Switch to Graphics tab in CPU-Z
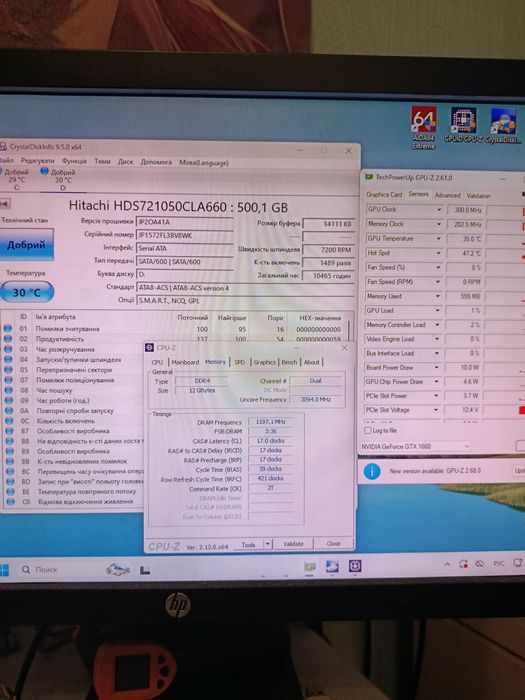The image size is (525, 700). pyautogui.click(x=264, y=362)
